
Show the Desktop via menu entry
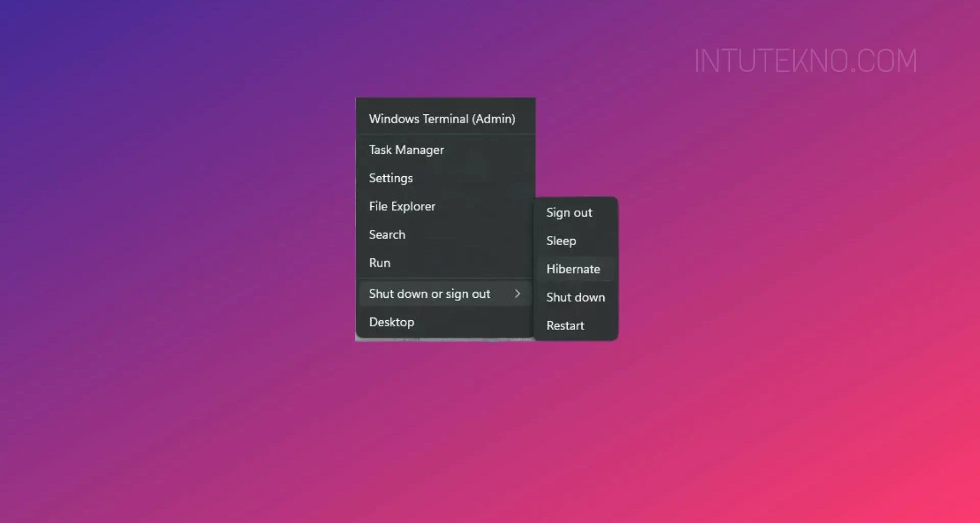click(x=445, y=322)
